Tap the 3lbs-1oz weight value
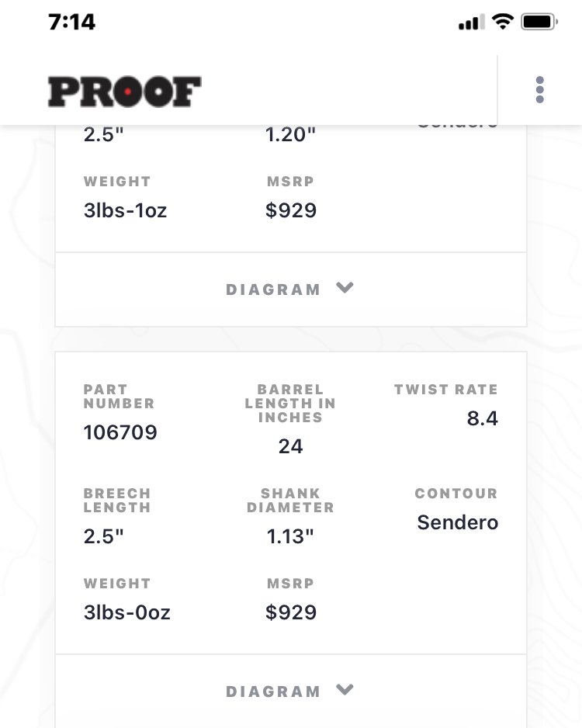This screenshot has width=582, height=728. (125, 210)
